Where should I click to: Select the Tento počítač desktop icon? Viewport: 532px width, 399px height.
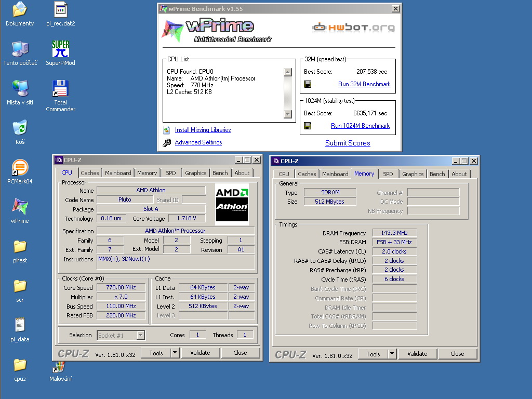[x=20, y=49]
